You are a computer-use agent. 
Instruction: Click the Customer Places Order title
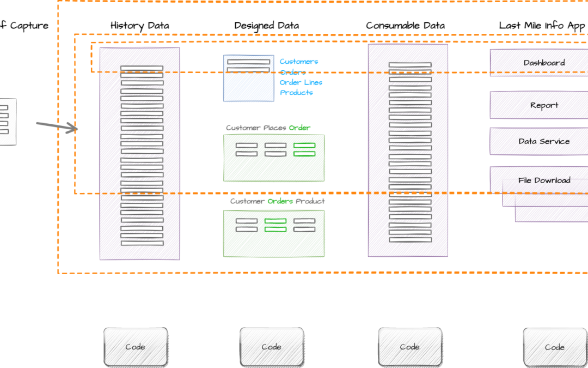tap(268, 128)
